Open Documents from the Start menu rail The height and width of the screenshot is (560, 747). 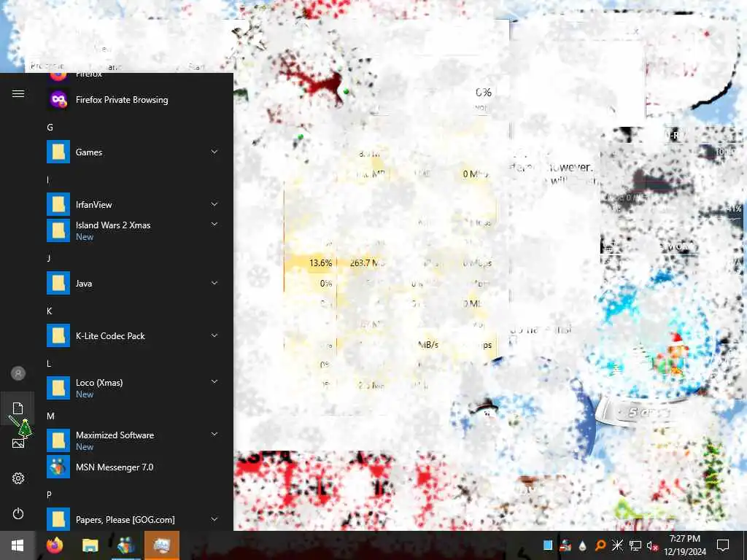18,408
